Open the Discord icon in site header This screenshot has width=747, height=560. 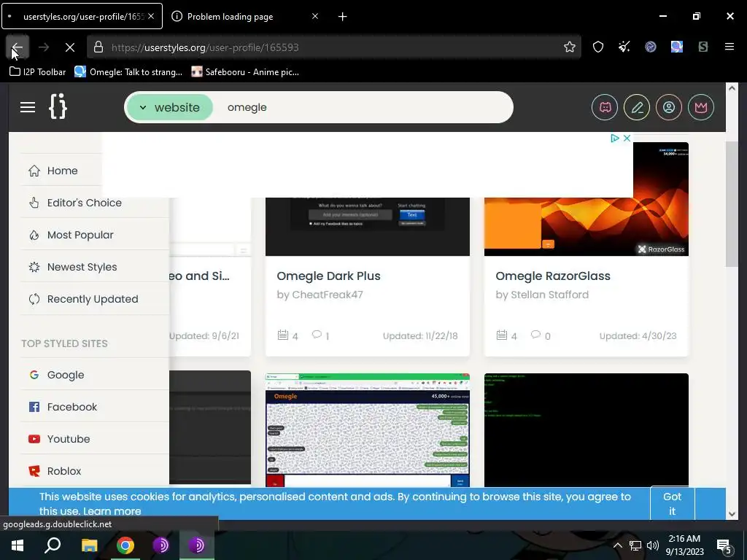605,107
